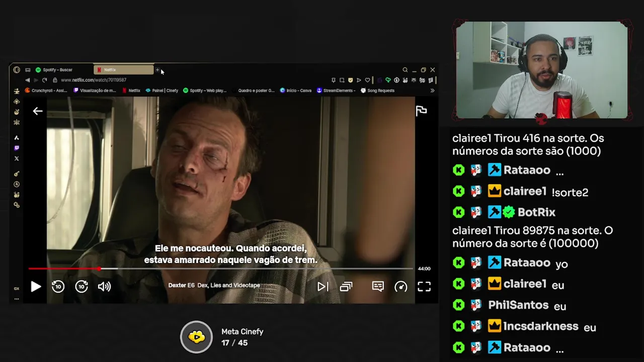Open the episodes list

[x=346, y=287]
